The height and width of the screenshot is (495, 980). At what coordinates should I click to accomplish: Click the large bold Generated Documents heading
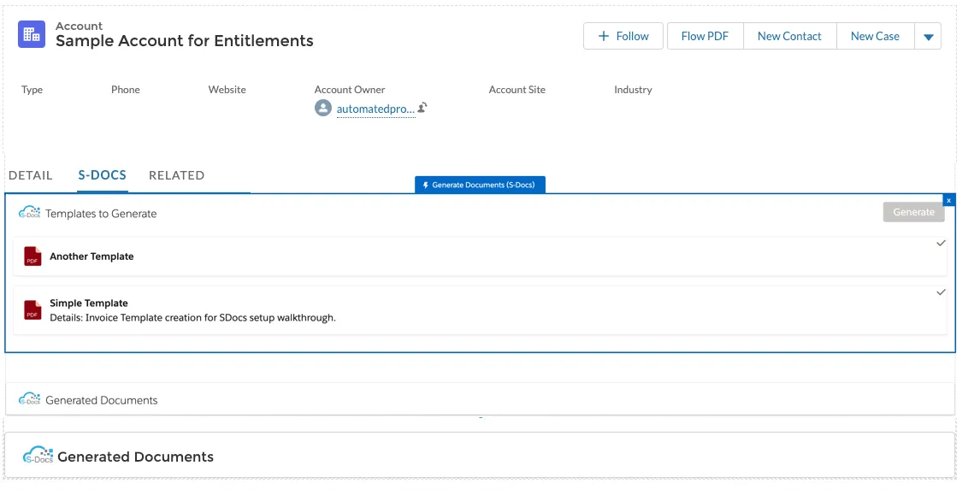pyautogui.click(x=136, y=457)
